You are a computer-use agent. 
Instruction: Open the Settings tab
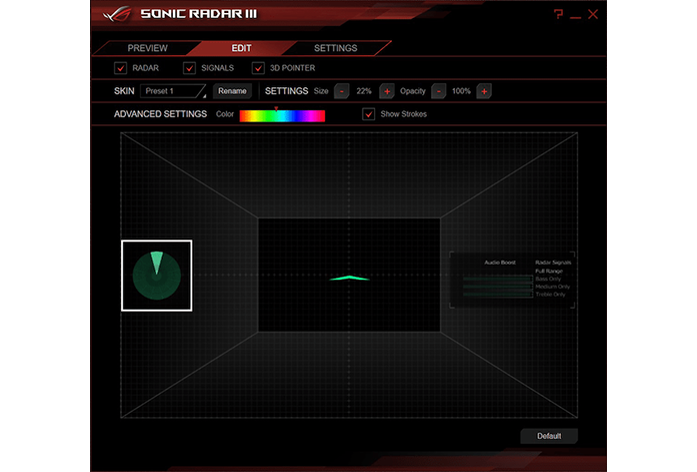click(x=336, y=48)
